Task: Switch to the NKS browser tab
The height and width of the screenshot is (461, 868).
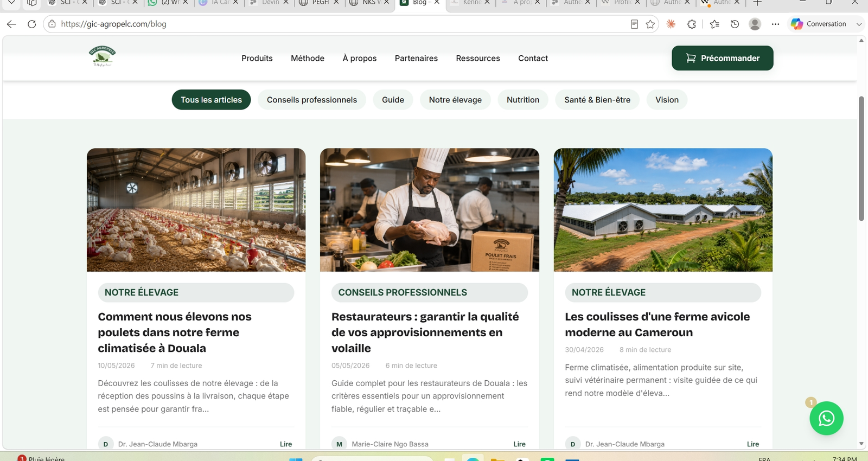Action: 369,3
